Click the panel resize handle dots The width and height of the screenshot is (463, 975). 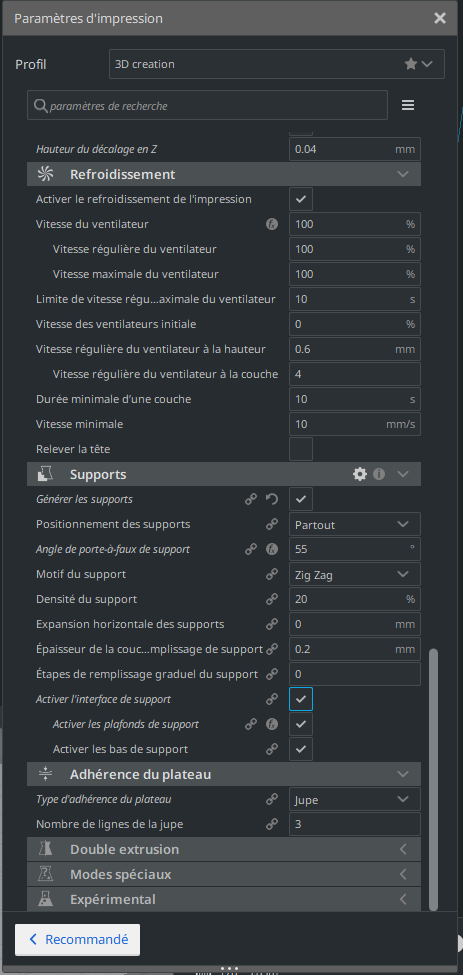pyautogui.click(x=229, y=969)
